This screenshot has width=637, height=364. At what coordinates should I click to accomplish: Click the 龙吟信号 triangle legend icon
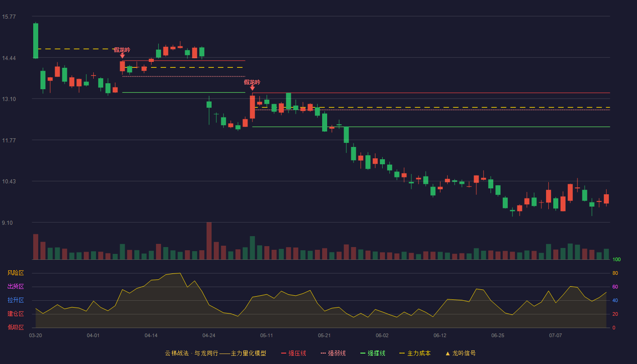coord(448,353)
